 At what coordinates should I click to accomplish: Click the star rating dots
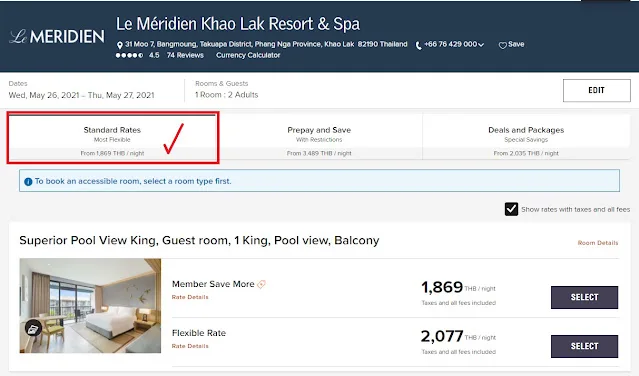(129, 55)
